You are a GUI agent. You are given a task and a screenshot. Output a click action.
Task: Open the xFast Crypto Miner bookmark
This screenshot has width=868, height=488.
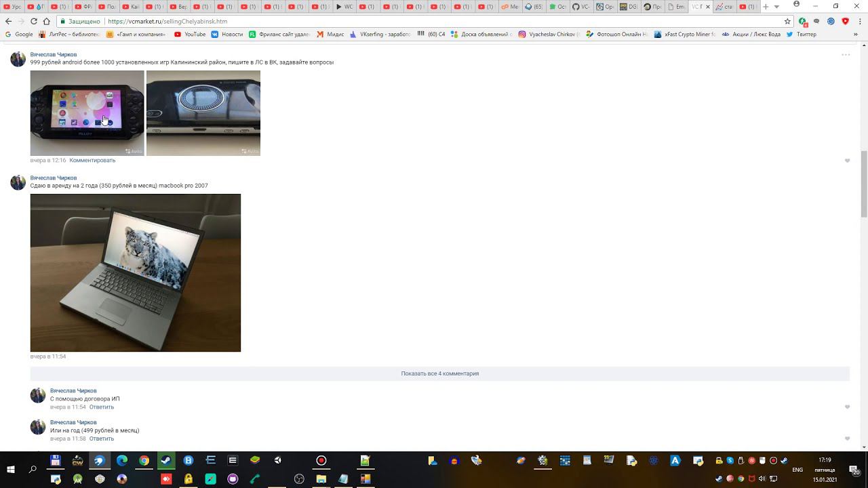684,34
